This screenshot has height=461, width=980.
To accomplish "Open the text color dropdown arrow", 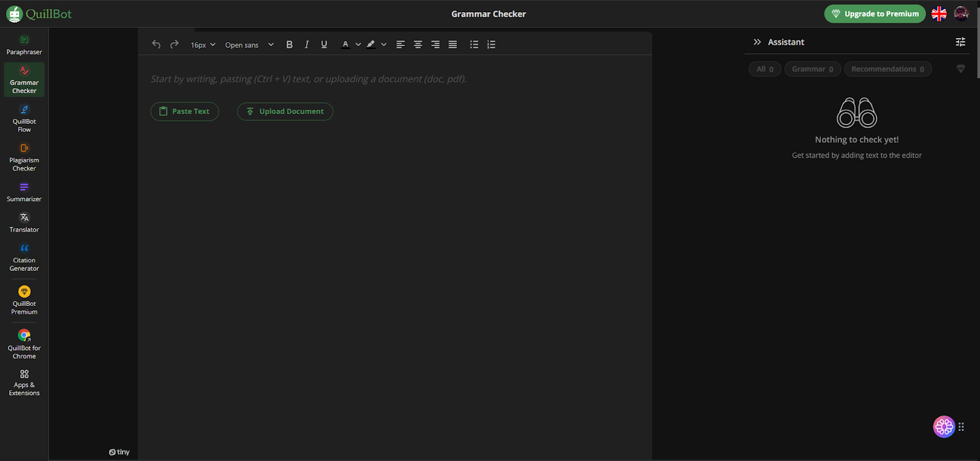I will (358, 44).
